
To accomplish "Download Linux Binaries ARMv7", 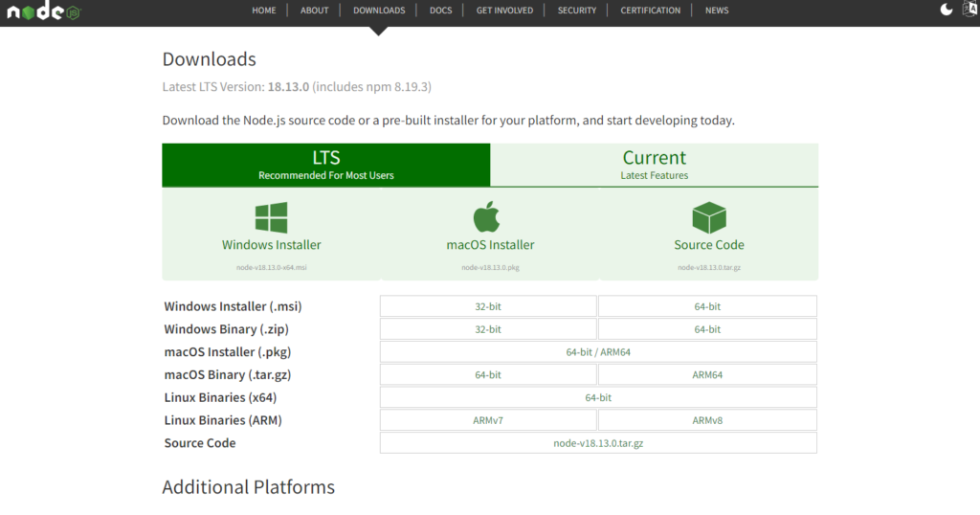I will [x=488, y=420].
